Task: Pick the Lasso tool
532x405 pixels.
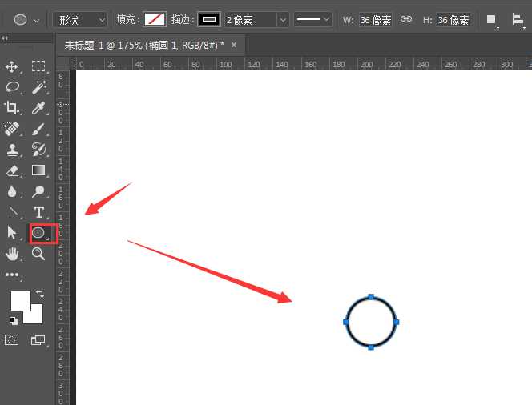Action: [12, 87]
